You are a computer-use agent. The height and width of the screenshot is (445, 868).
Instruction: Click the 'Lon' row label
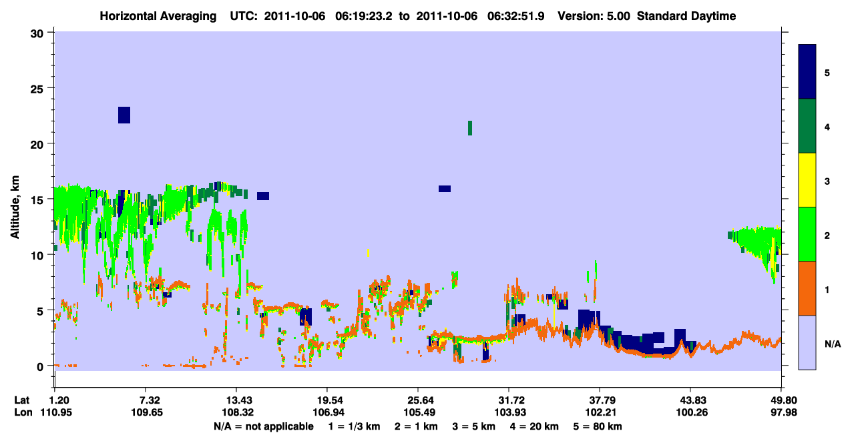click(x=22, y=413)
